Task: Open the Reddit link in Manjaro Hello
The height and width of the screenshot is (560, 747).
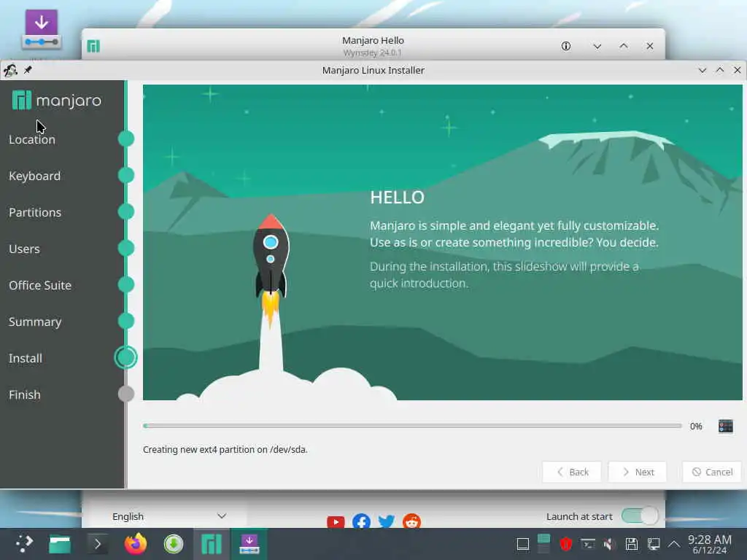Action: [411, 521]
